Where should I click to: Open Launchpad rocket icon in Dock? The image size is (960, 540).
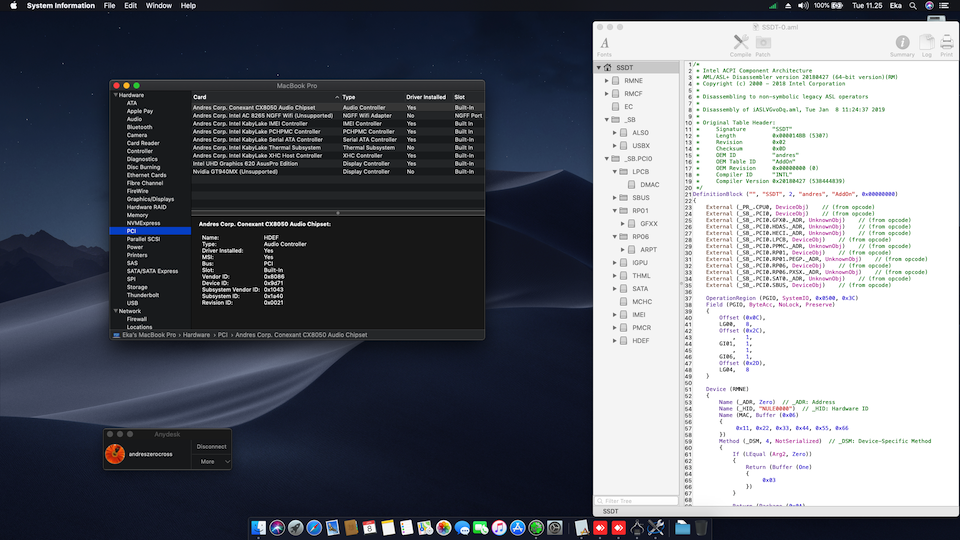point(295,527)
